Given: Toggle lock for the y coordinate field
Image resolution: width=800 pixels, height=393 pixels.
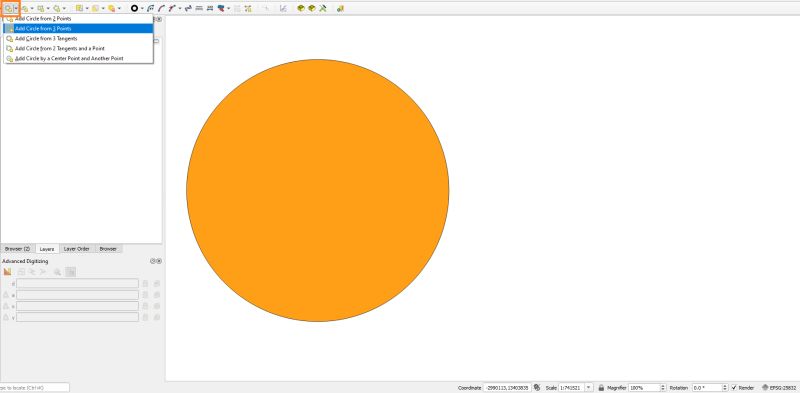Looking at the screenshot, I should (x=145, y=317).
